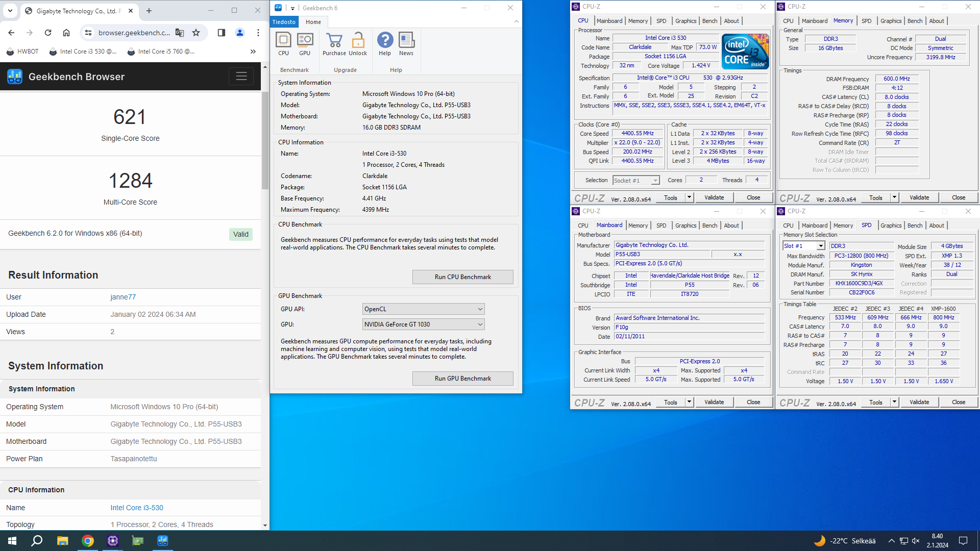Viewport: 980px width, 551px height.
Task: Open notification center in system tray
Action: [963, 541]
